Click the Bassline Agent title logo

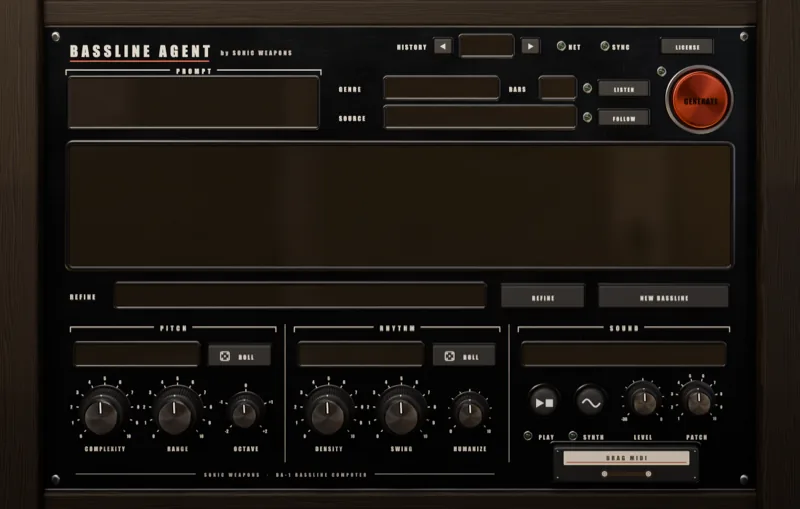click(140, 52)
